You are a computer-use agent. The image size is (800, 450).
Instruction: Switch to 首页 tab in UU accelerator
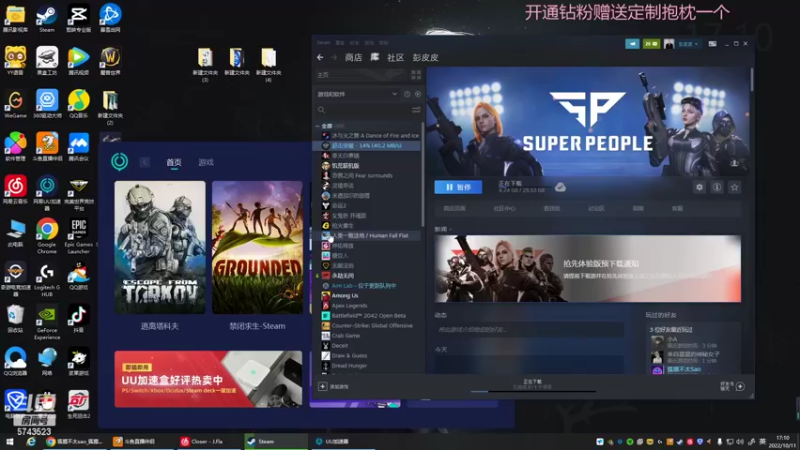(x=174, y=162)
